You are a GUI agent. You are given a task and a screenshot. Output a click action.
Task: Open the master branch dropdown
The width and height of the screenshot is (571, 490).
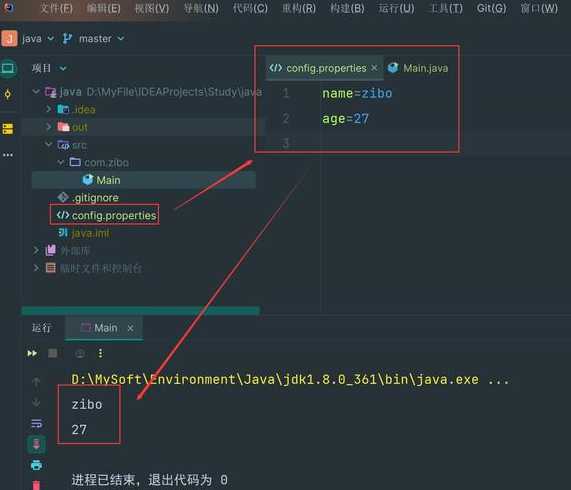pos(102,39)
